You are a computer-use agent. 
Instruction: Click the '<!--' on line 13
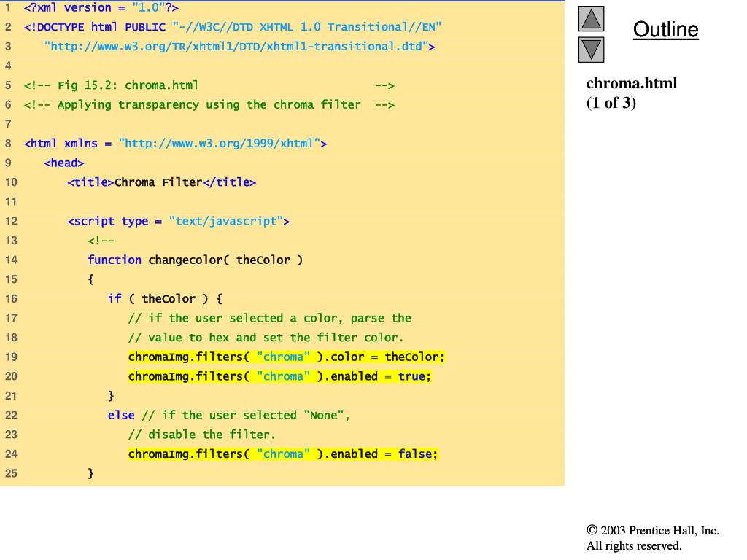click(101, 241)
